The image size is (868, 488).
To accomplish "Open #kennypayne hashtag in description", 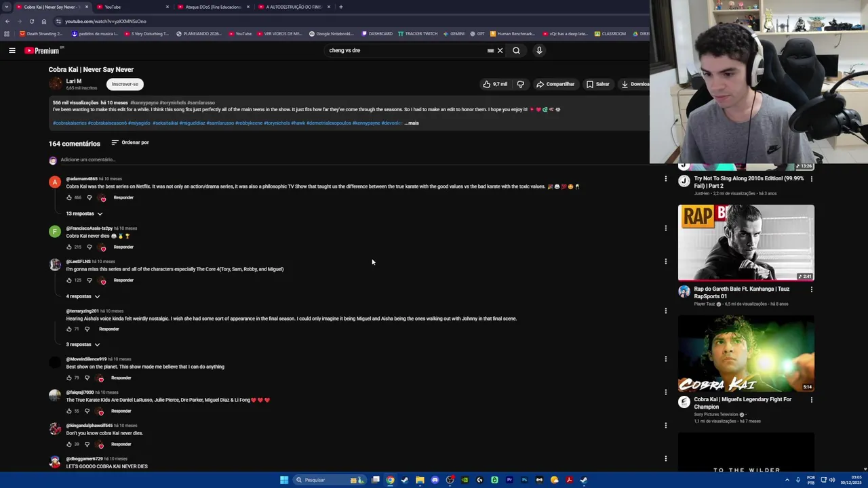I will click(144, 102).
